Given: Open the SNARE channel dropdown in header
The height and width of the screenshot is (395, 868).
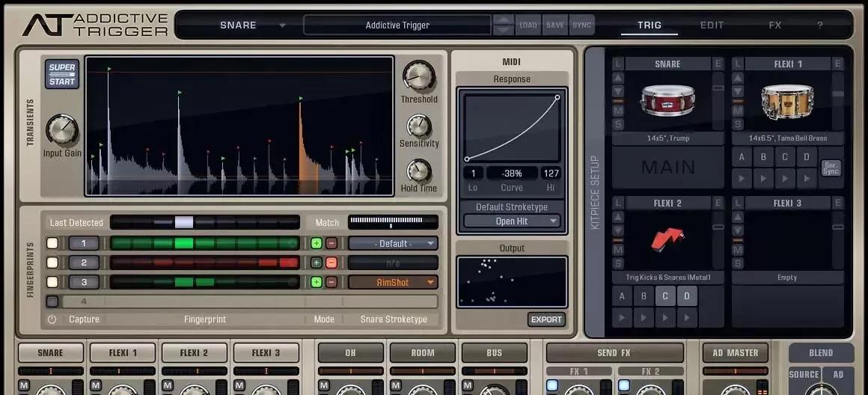Looking at the screenshot, I should click(x=251, y=25).
